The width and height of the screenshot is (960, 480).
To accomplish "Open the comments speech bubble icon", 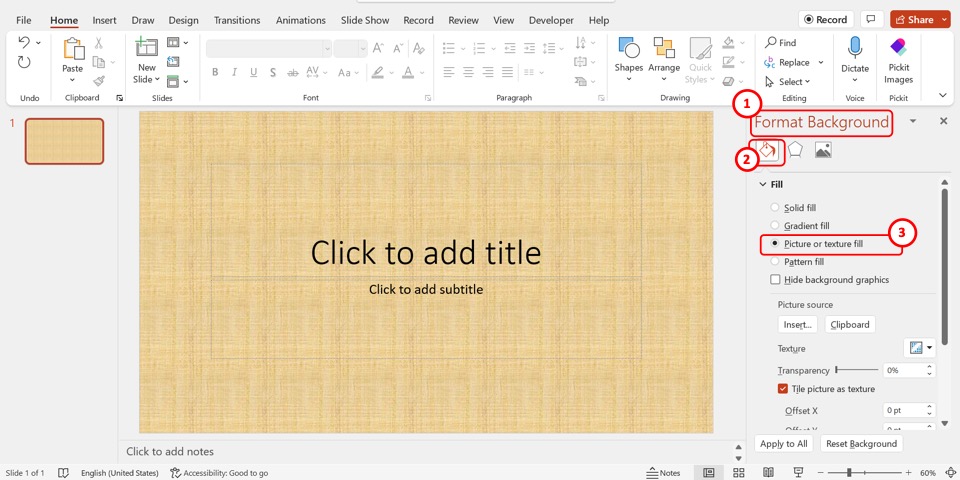I will tap(871, 20).
